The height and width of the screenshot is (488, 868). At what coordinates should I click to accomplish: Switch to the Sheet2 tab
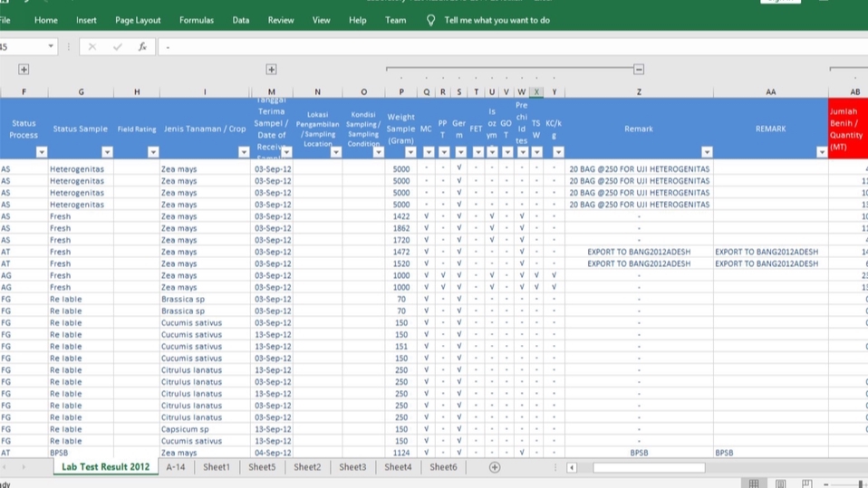(307, 467)
